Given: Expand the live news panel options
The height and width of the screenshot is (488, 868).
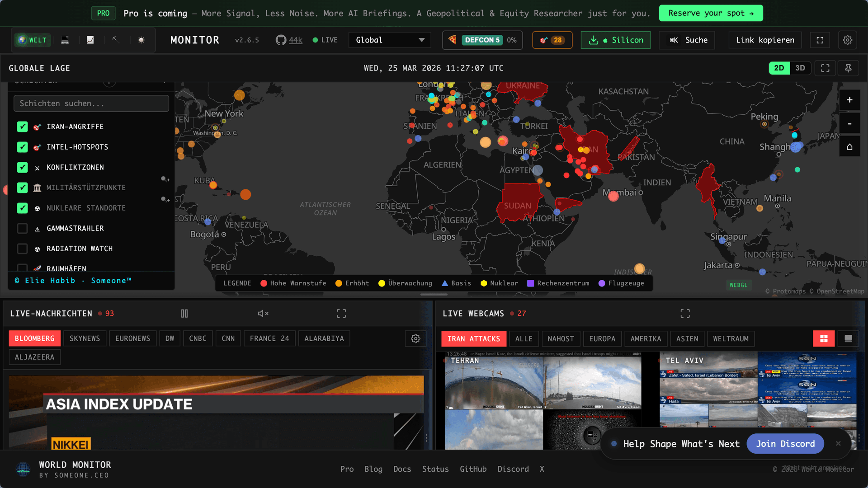Looking at the screenshot, I should tap(415, 338).
